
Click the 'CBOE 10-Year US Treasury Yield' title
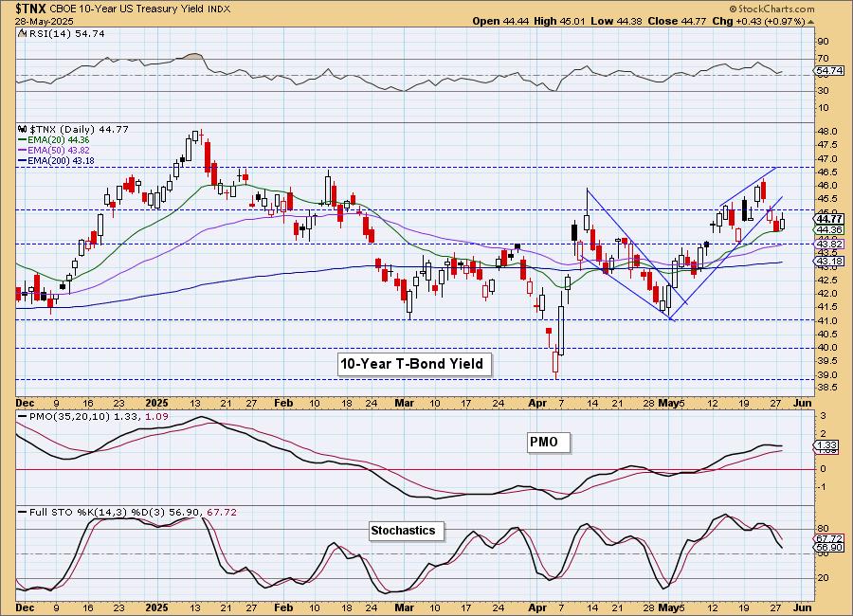[x=127, y=9]
